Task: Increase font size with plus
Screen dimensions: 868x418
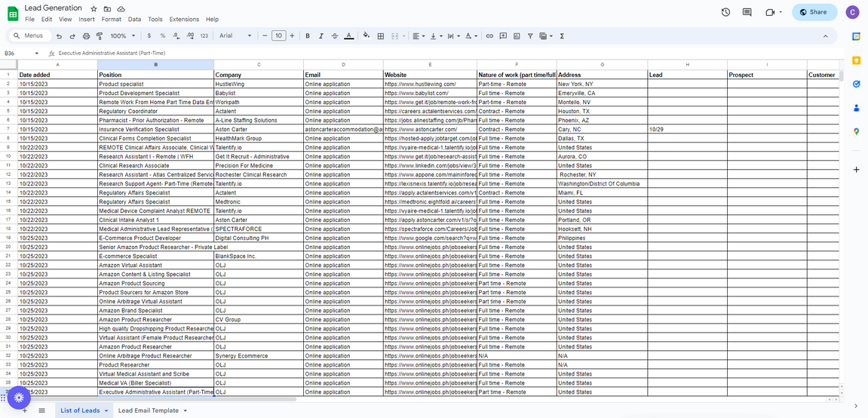Action: (293, 36)
